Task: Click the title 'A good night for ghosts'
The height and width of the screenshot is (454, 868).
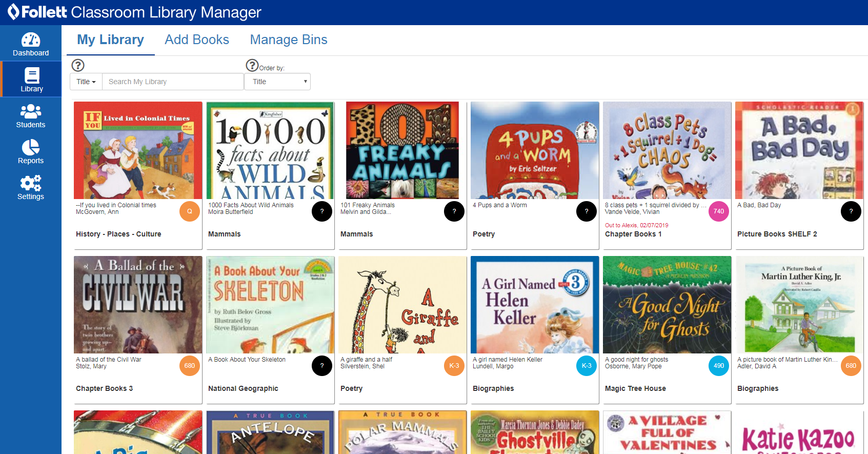Action: 636,360
